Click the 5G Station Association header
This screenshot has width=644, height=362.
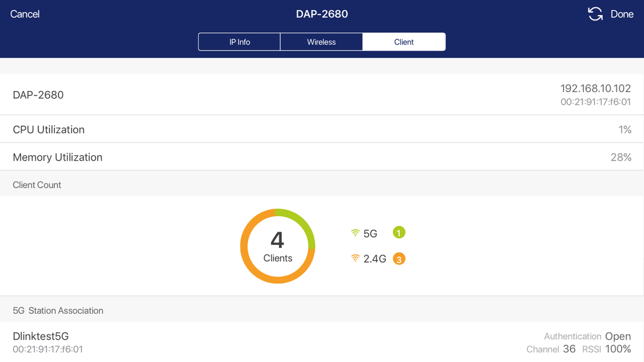coord(58,311)
